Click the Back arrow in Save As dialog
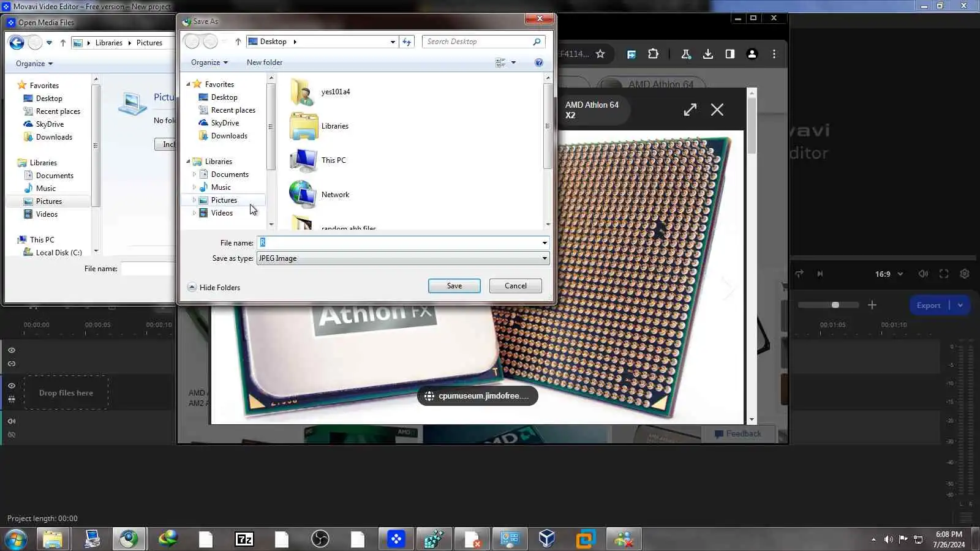This screenshot has width=980, height=551. [192, 42]
